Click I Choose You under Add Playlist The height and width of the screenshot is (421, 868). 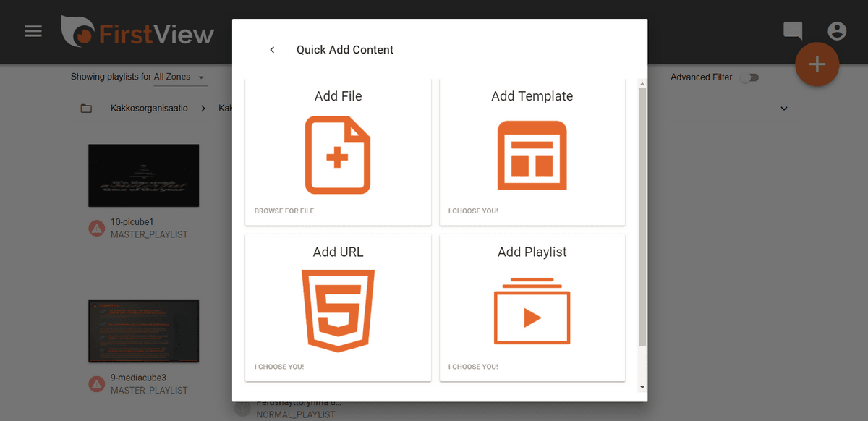(x=473, y=367)
